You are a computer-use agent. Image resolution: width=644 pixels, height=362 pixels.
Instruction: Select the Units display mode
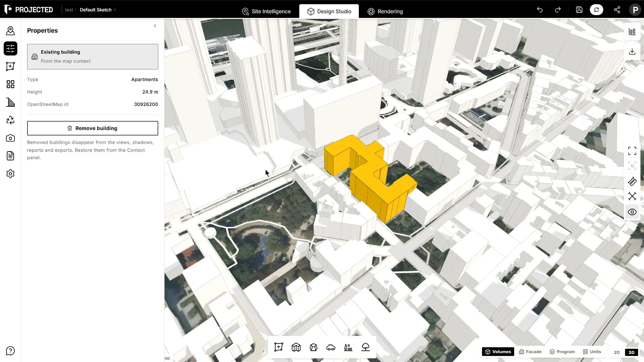[x=592, y=352]
